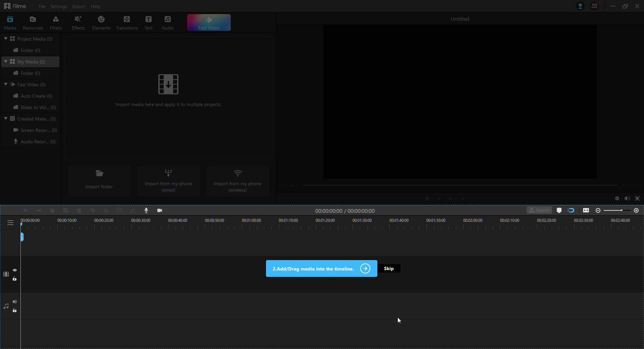Open the Settings menu
Screen dimensions: 644x349
59,6
